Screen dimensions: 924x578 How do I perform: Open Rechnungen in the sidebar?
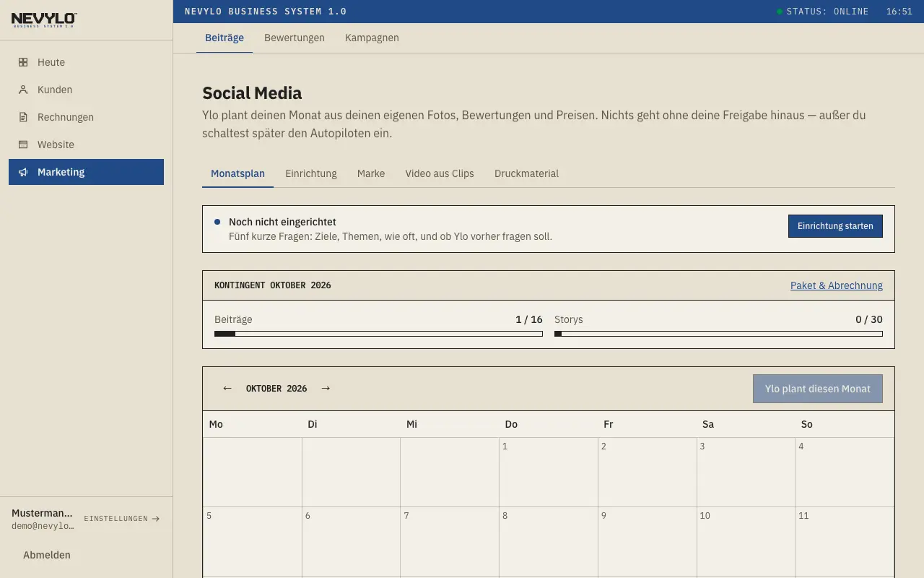tap(87, 117)
